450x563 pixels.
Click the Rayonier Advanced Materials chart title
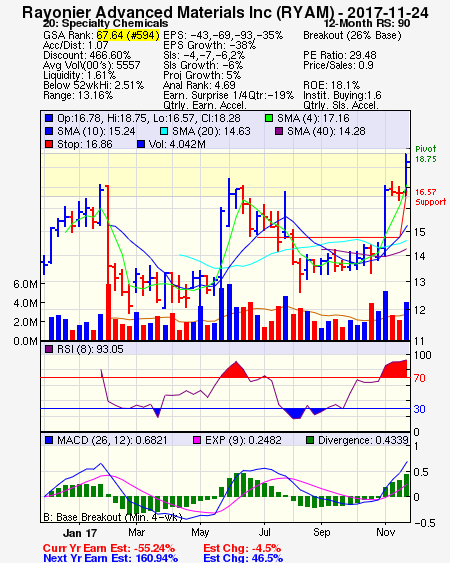click(x=225, y=12)
